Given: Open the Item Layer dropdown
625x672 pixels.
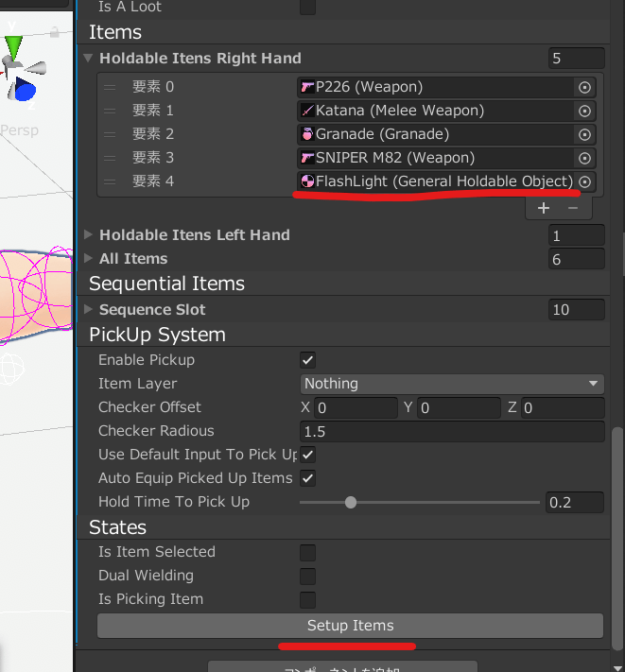Looking at the screenshot, I should (x=451, y=384).
